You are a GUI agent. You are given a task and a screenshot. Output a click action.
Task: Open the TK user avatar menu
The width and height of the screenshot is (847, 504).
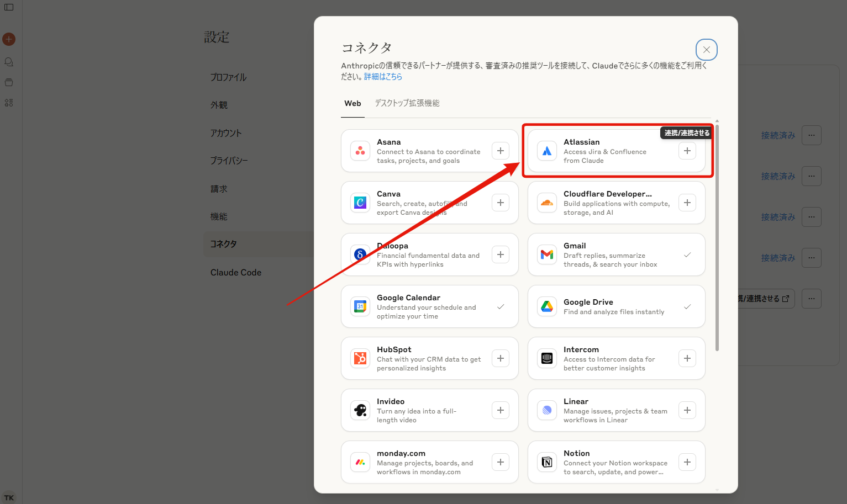pyautogui.click(x=9, y=497)
